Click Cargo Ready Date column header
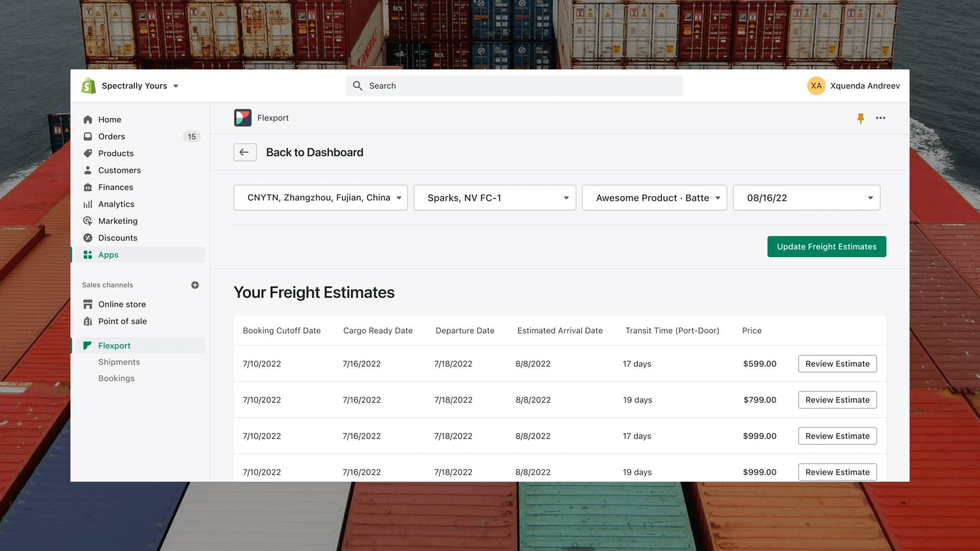The height and width of the screenshot is (551, 980). pos(378,331)
